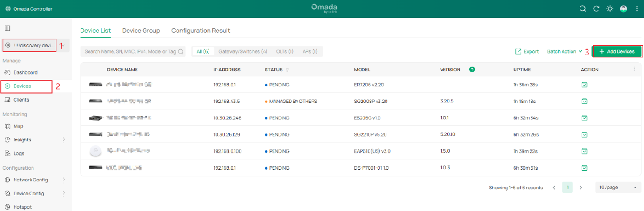Open the global search icon in header
Screen dimensions: 644x211
click(x=582, y=8)
